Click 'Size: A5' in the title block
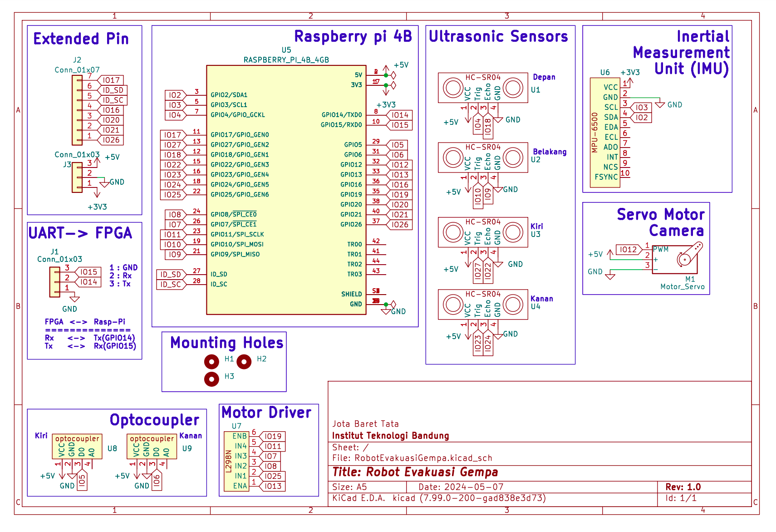The width and height of the screenshot is (776, 532). tap(349, 487)
